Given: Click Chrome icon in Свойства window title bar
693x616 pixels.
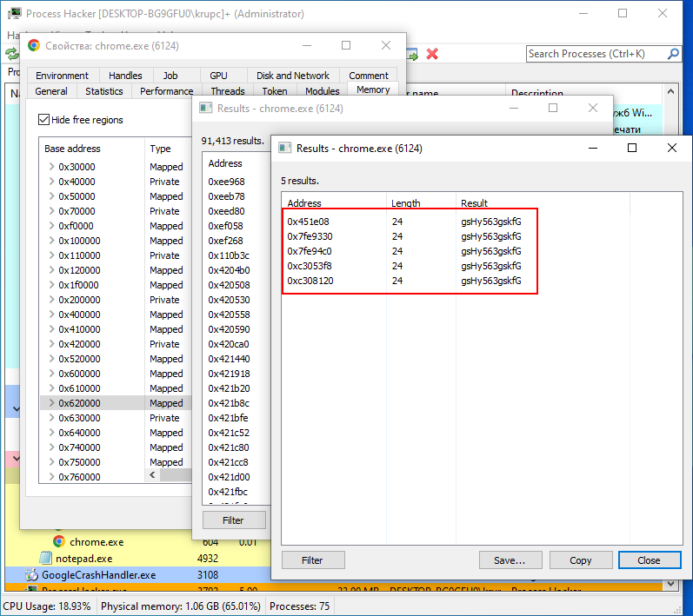Looking at the screenshot, I should tap(34, 45).
